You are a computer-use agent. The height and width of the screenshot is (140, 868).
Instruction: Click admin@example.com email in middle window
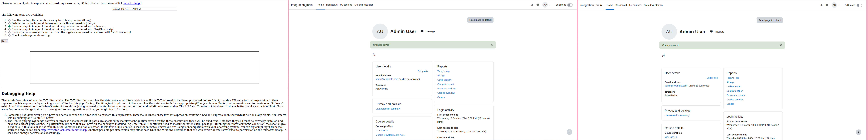pyautogui.click(x=387, y=79)
